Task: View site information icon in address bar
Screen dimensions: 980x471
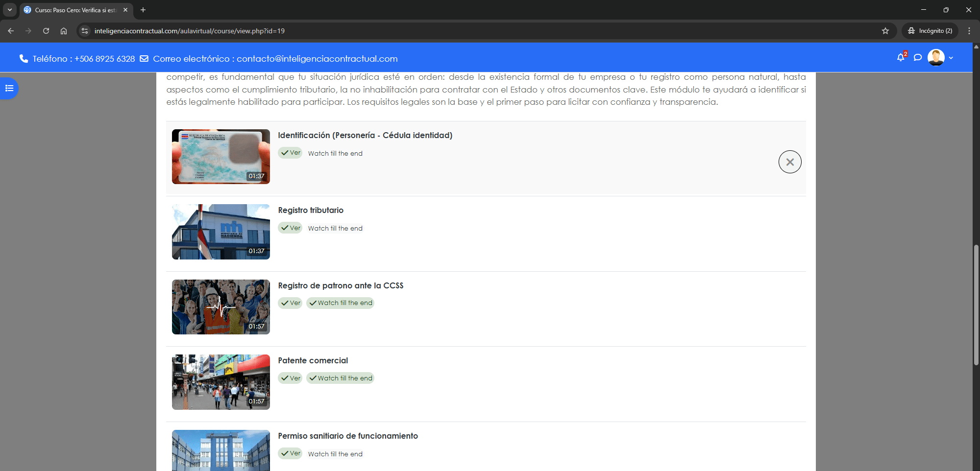Action: tap(85, 31)
